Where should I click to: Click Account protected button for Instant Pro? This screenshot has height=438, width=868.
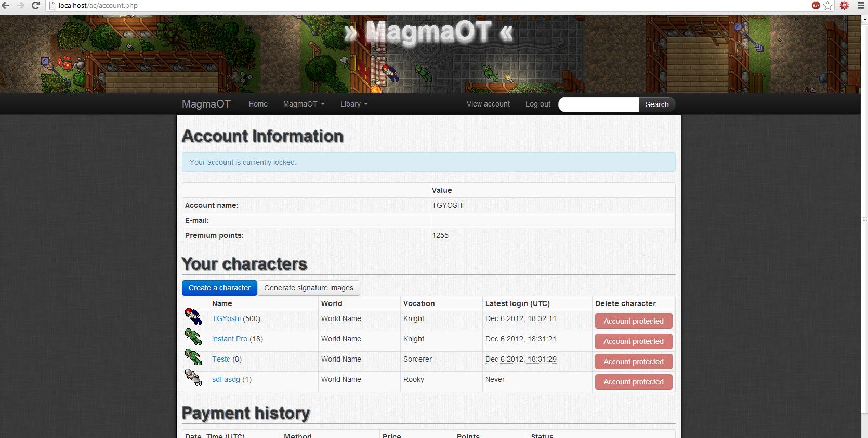click(634, 341)
